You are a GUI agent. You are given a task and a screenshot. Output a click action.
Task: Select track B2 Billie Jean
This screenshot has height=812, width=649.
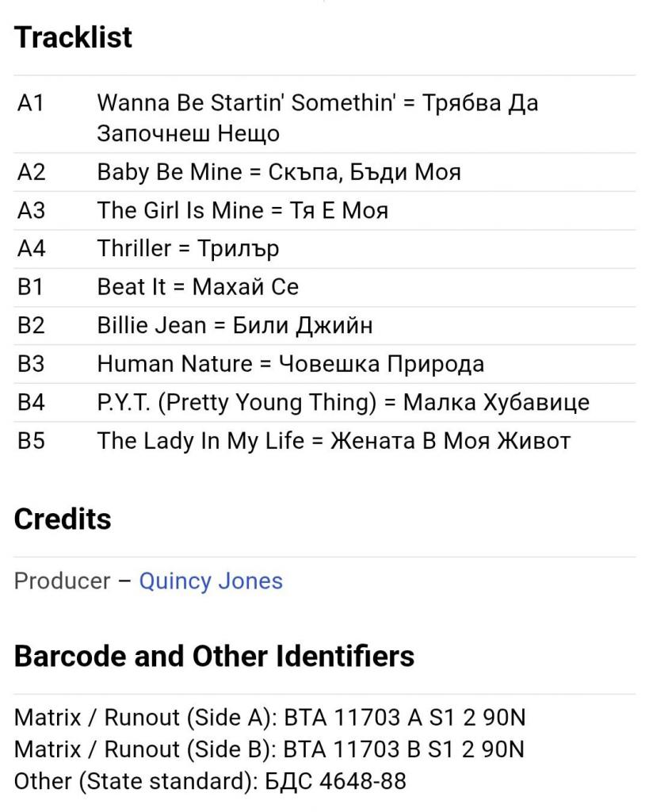[325, 326]
